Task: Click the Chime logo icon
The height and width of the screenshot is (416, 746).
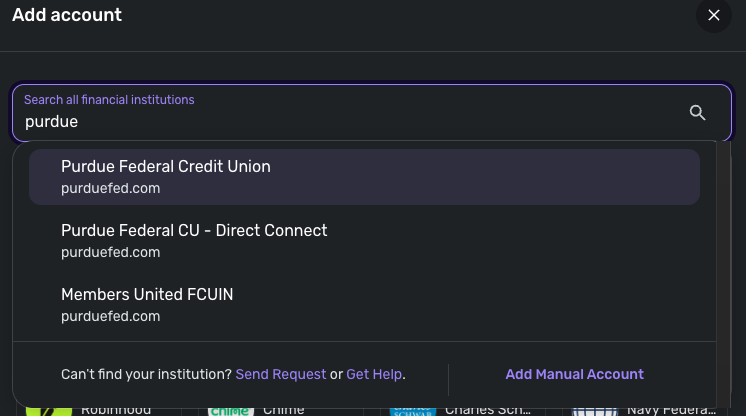Action: pos(230,410)
